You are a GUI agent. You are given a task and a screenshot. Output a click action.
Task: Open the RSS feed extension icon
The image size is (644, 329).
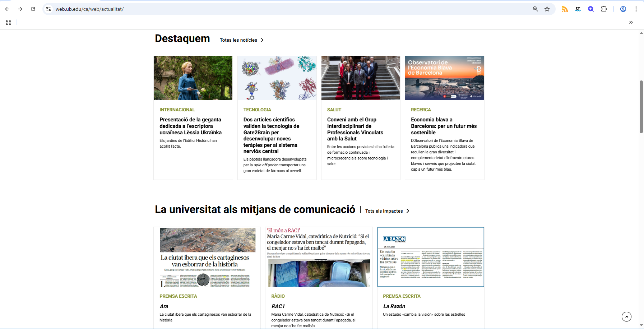point(565,9)
